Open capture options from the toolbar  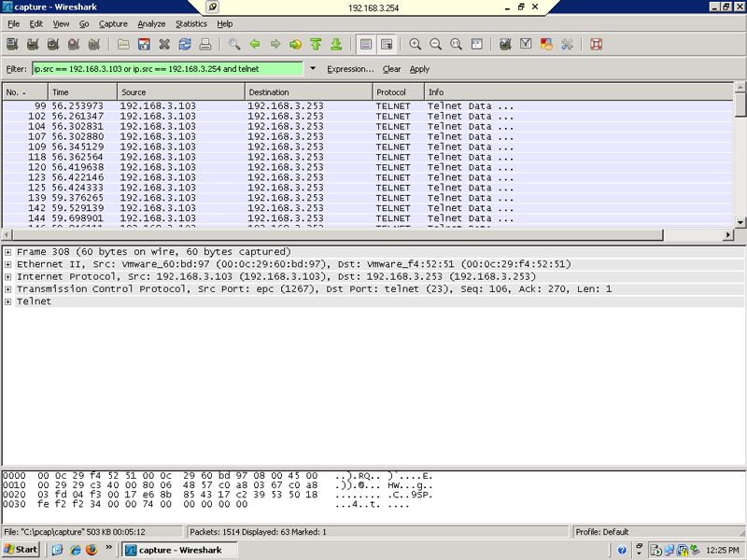pyautogui.click(x=33, y=44)
